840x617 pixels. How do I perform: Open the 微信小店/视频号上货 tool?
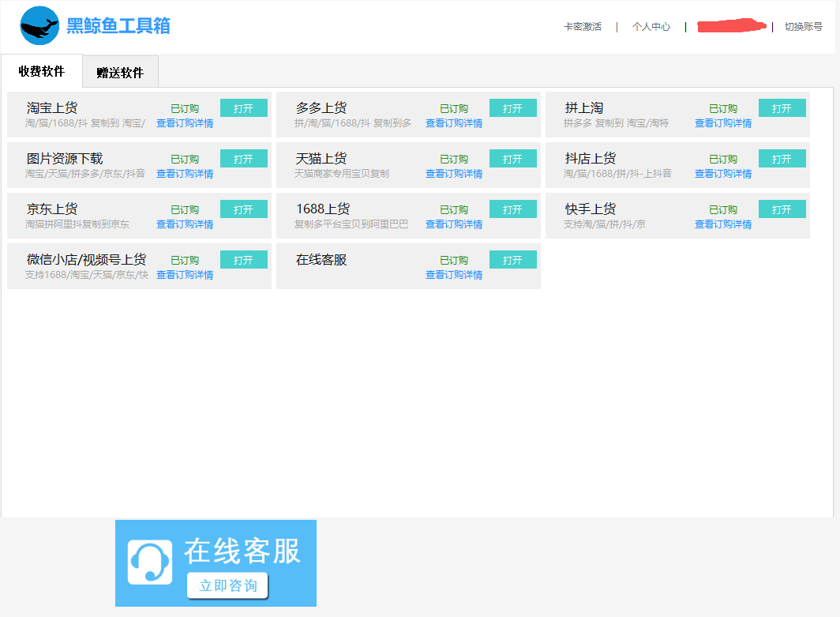coord(244,259)
